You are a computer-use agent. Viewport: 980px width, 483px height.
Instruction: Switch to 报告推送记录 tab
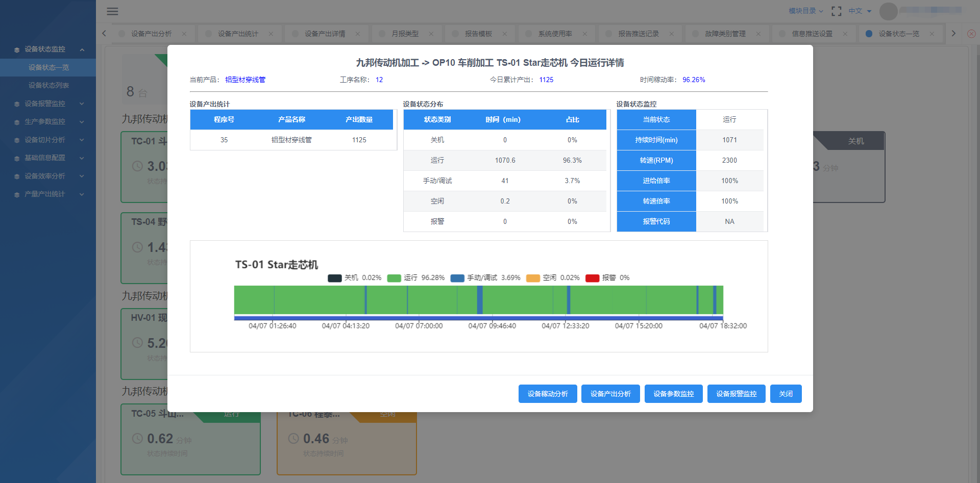click(x=639, y=34)
